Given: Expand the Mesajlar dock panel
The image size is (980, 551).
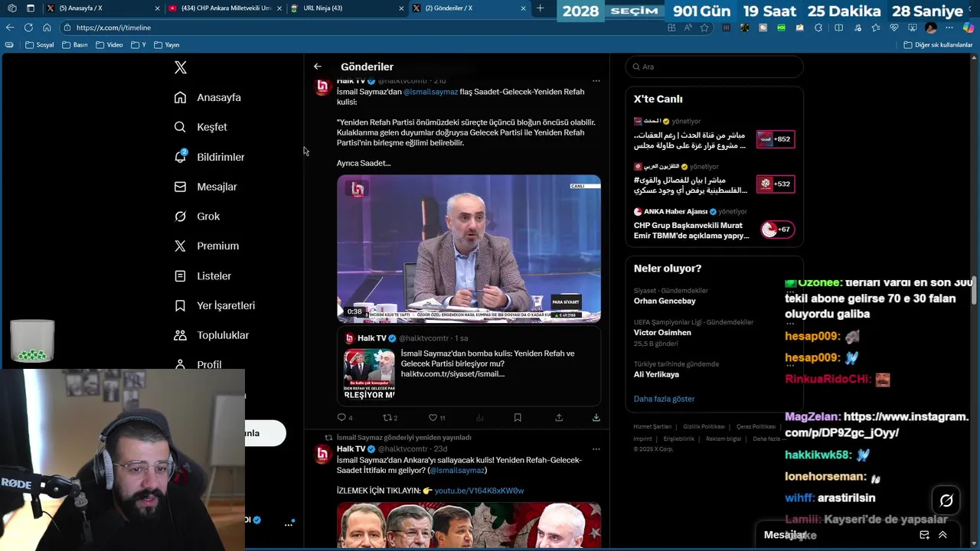Looking at the screenshot, I should click(942, 535).
